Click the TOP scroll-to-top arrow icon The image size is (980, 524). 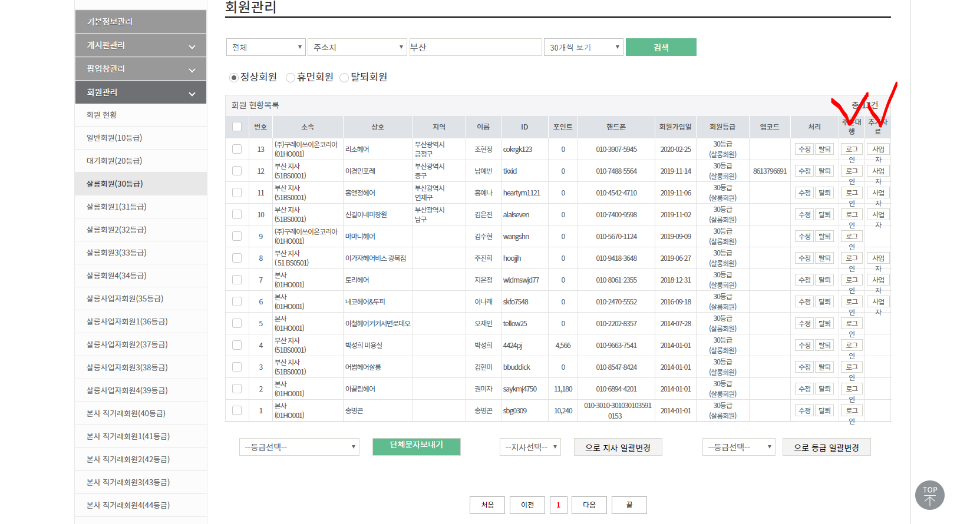pos(929,495)
